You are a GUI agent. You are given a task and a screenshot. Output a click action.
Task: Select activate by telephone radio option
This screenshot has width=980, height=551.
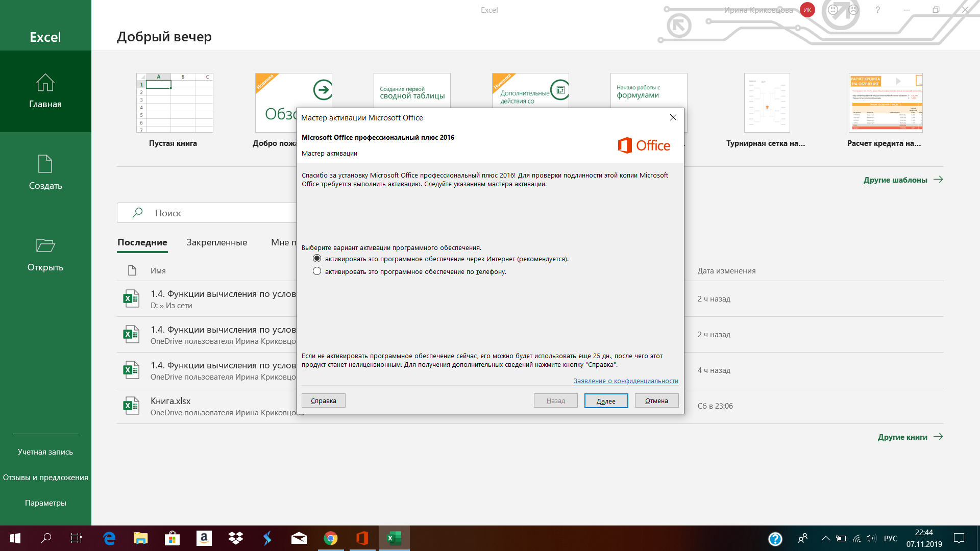[317, 271]
